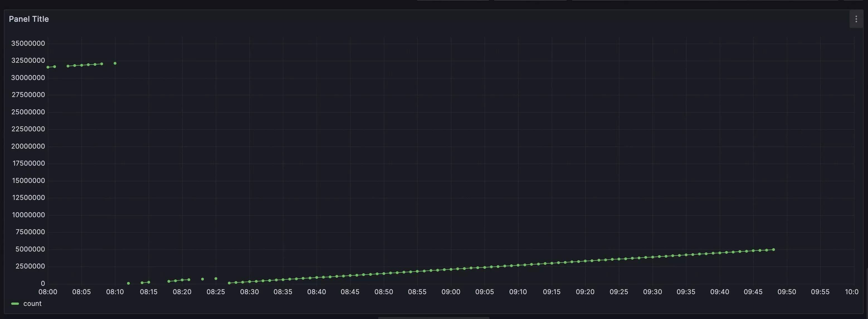Click the first data point at 08:00
This screenshot has width=868, height=319.
click(x=48, y=67)
